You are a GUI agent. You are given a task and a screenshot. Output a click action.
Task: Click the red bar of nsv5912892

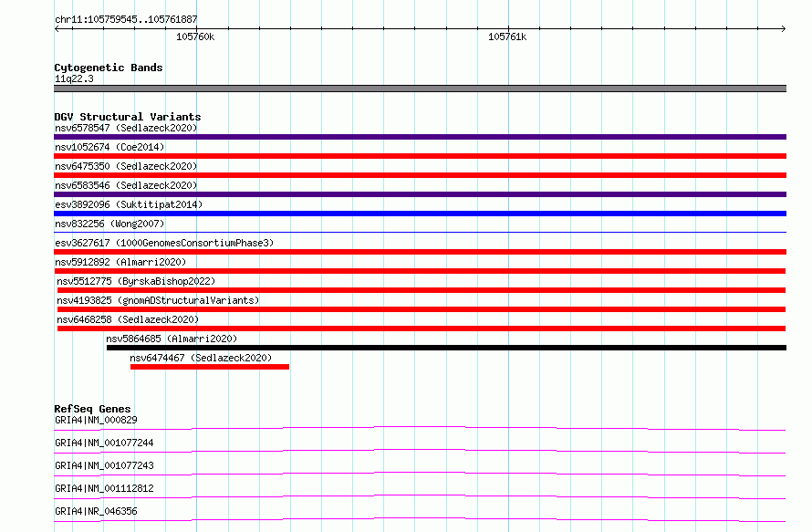coord(420,271)
